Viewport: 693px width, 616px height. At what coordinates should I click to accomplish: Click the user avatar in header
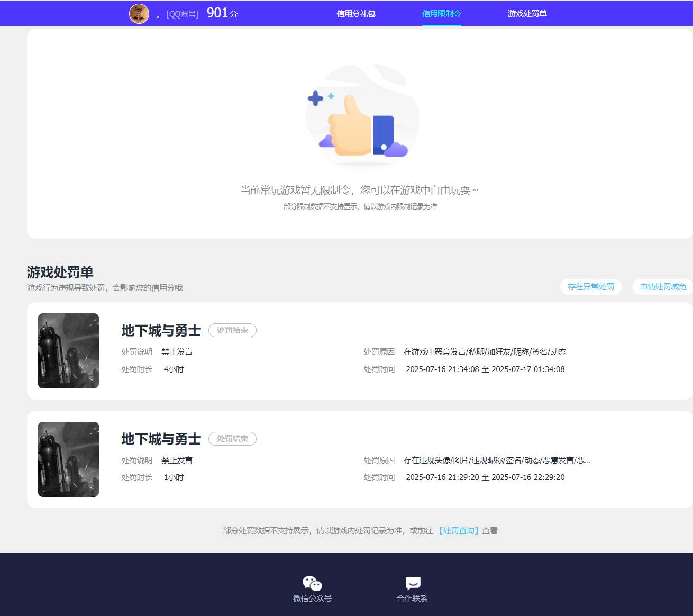click(139, 13)
